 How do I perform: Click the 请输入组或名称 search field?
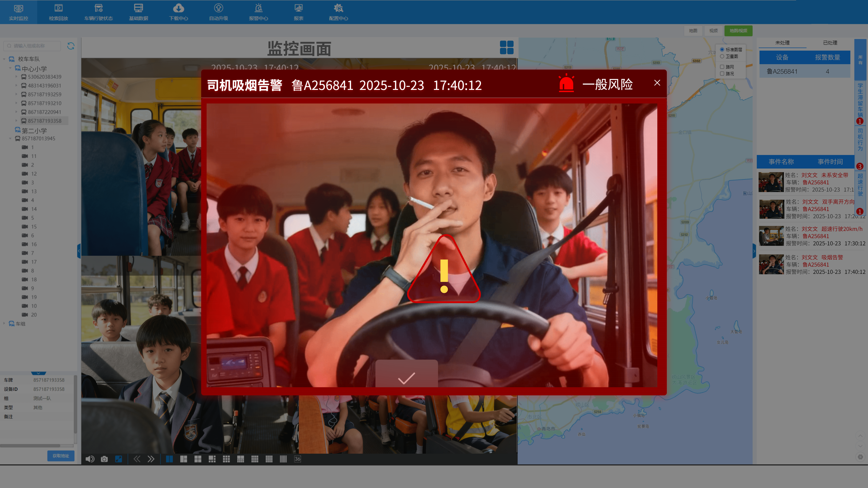click(32, 46)
